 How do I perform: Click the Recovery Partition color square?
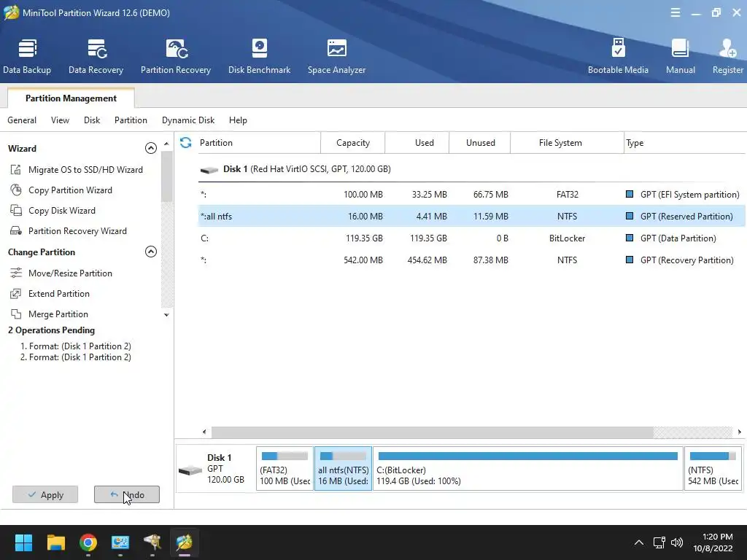(x=630, y=260)
